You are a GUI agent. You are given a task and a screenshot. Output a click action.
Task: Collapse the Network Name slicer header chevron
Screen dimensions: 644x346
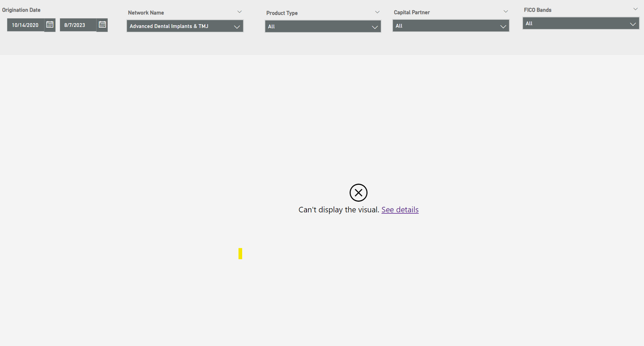tap(239, 12)
